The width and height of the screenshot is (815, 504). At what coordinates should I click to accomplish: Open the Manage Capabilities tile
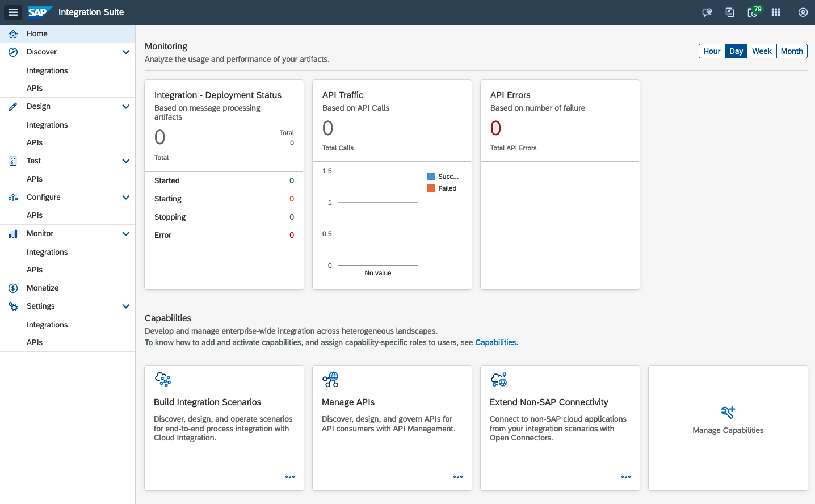(728, 428)
